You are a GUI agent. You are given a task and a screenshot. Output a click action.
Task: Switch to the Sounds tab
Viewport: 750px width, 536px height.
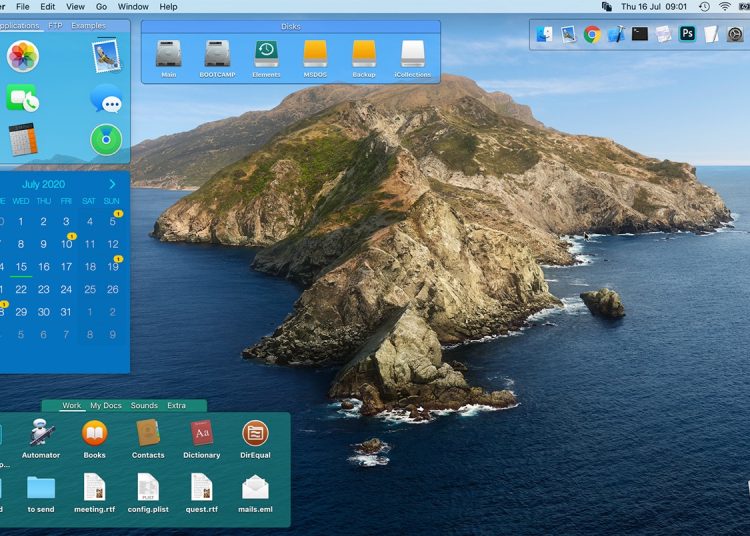[x=144, y=406]
